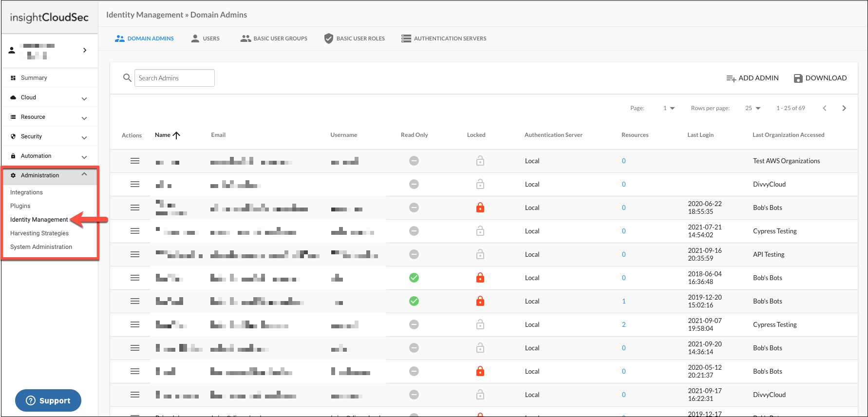
Task: Open Identity Management page
Action: 39,220
